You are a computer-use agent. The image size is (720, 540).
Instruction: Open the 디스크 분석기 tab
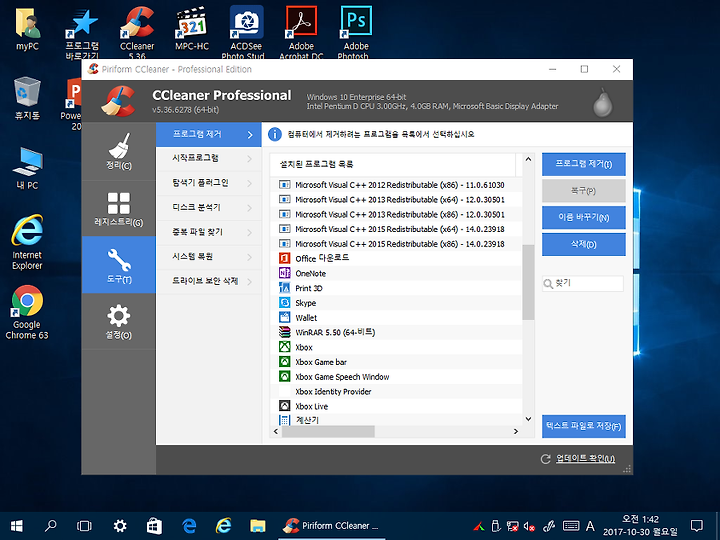209,208
